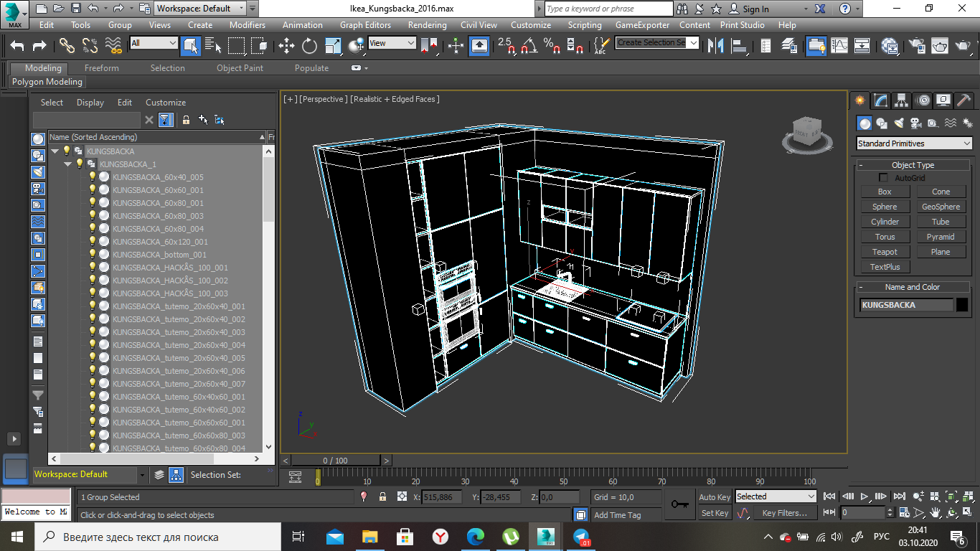Open the Rendering menu
The image size is (980, 551).
428,24
